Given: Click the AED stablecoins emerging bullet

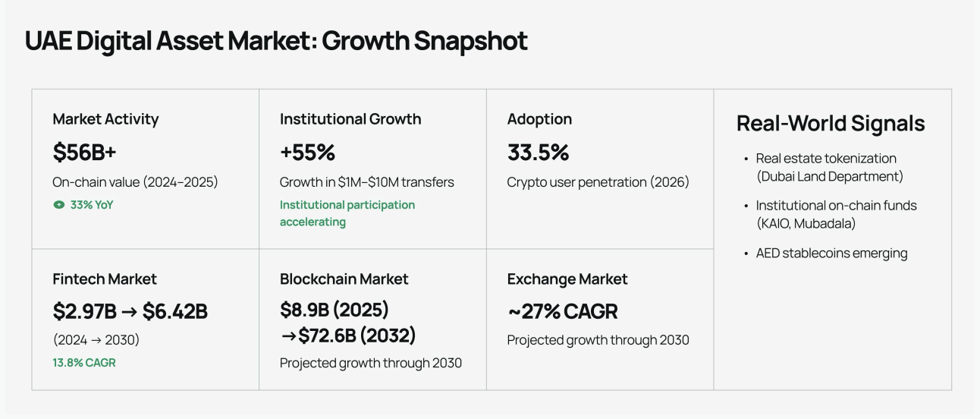Looking at the screenshot, I should pos(825,254).
